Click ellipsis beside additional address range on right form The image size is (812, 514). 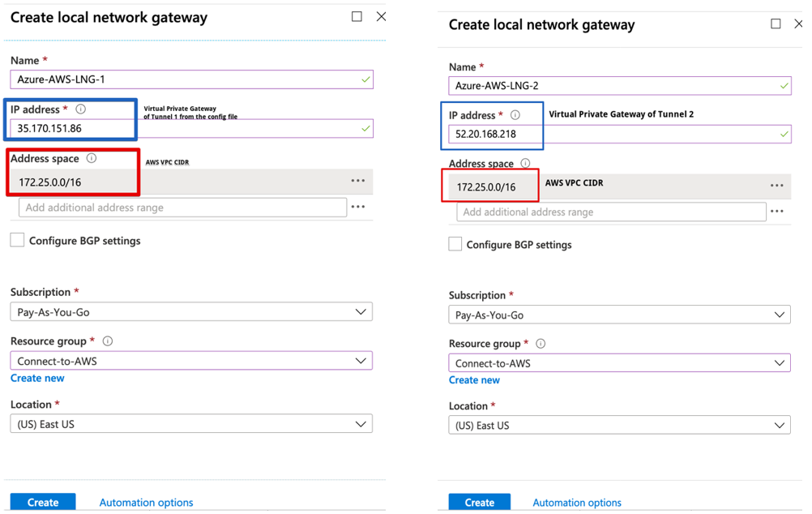(x=776, y=211)
